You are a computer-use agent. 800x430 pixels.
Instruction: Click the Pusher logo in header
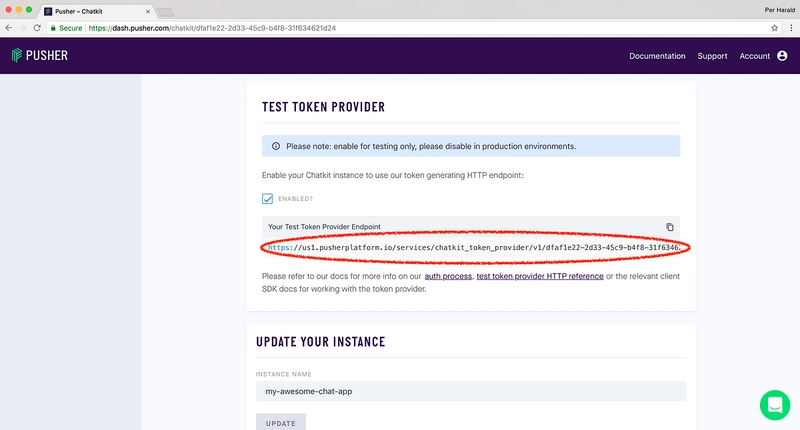[40, 55]
